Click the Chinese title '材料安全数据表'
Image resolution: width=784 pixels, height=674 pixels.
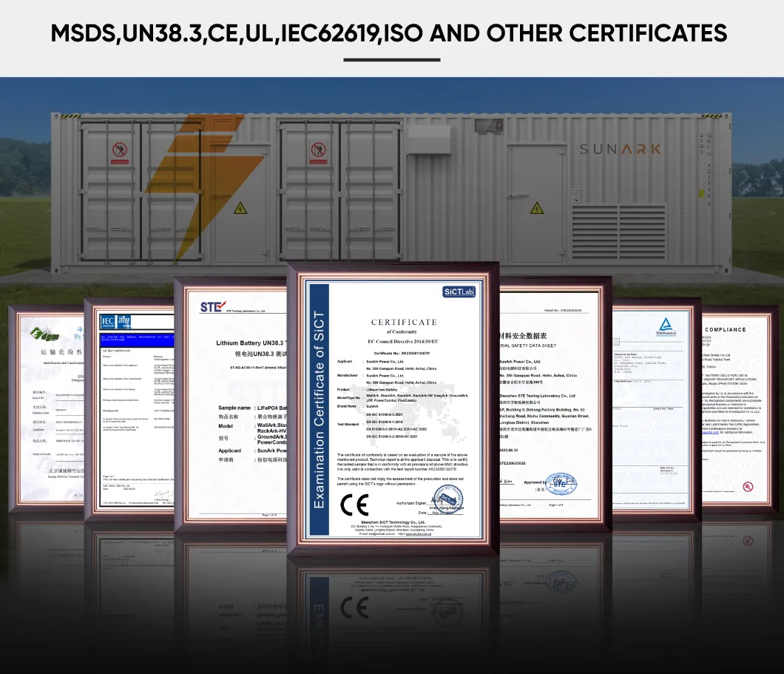tap(523, 335)
